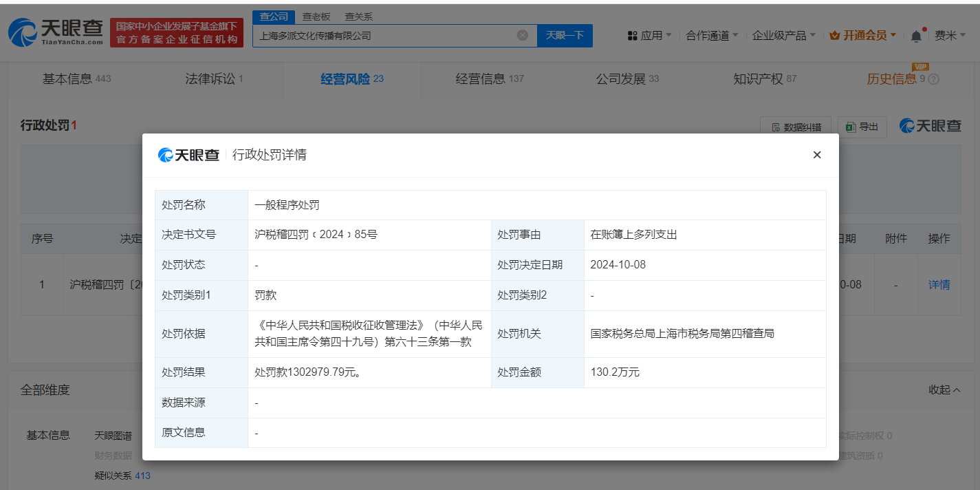Click the 应用 grid icon
The image size is (980, 490).
click(x=632, y=35)
